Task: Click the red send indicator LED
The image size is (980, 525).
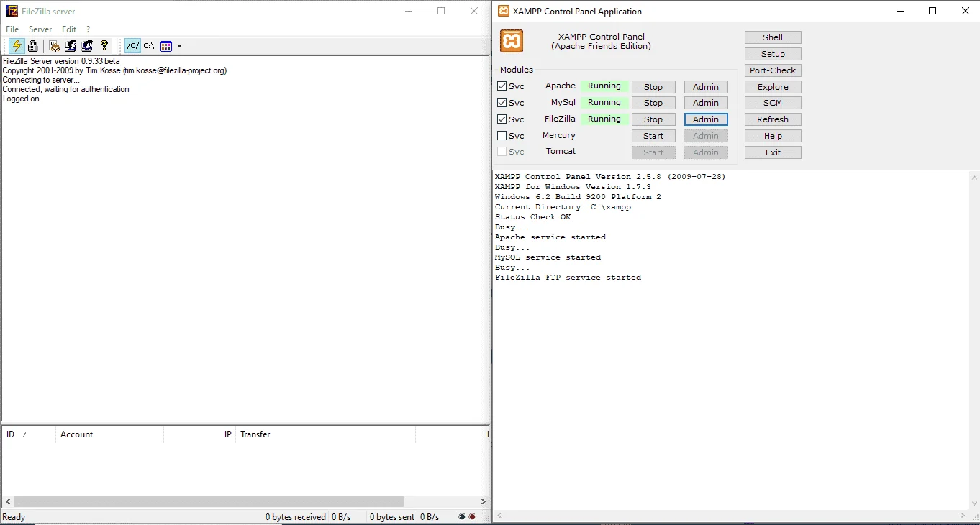Action: click(472, 516)
